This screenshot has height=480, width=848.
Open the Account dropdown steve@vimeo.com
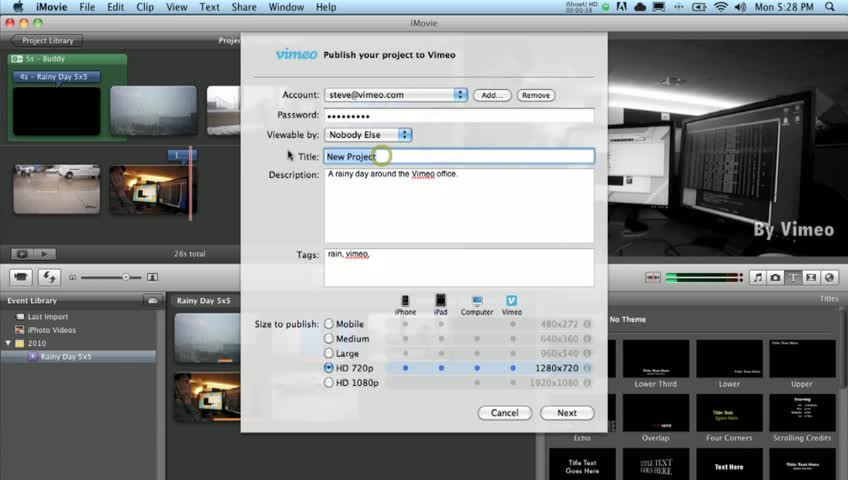396,95
